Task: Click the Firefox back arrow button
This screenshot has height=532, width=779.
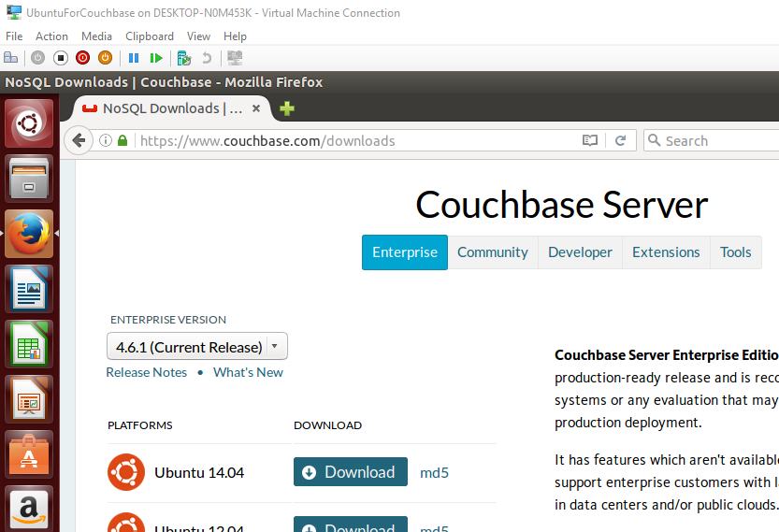Action: tap(79, 140)
